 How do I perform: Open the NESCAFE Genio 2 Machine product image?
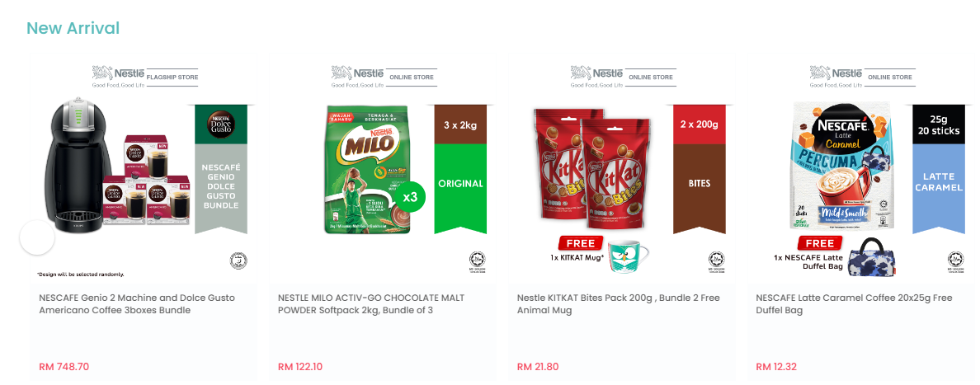pyautogui.click(x=144, y=168)
